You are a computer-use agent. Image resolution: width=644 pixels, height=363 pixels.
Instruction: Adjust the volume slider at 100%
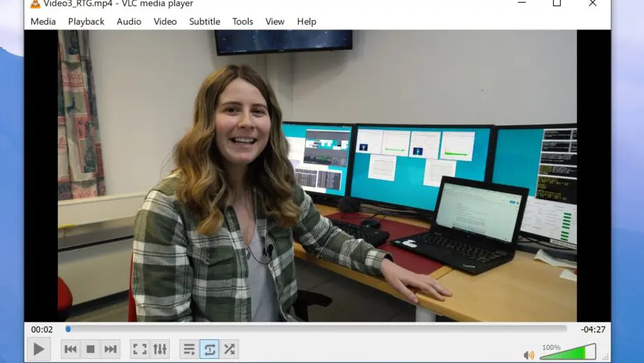click(567, 353)
